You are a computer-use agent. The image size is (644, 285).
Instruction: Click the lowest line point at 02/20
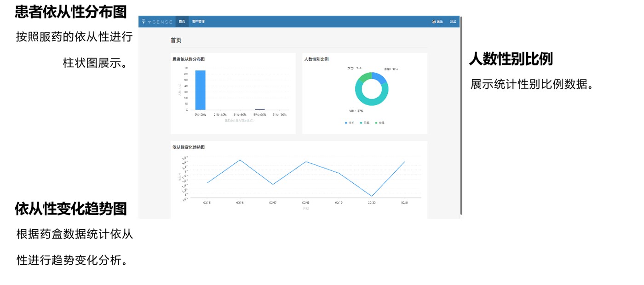[372, 196]
